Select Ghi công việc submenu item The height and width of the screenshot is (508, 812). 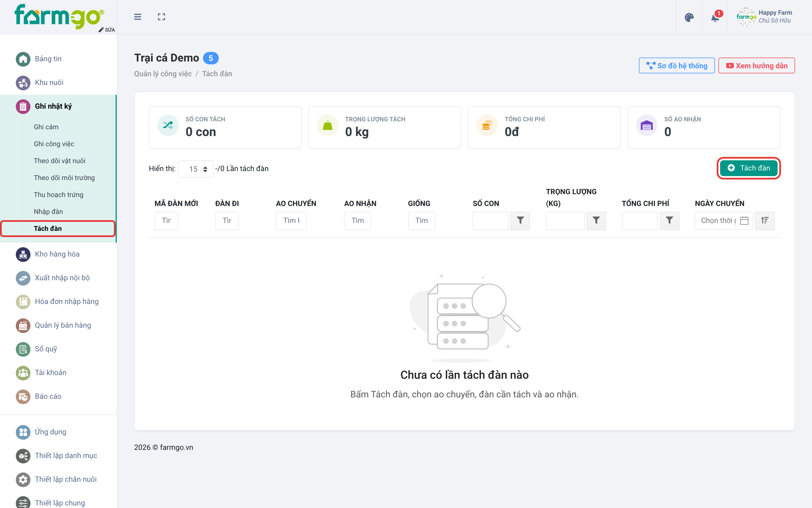54,144
